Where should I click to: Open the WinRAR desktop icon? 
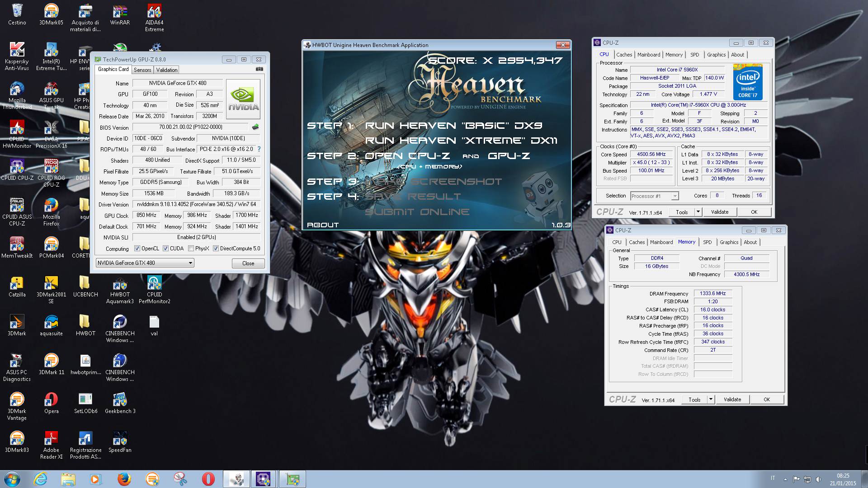click(x=120, y=14)
